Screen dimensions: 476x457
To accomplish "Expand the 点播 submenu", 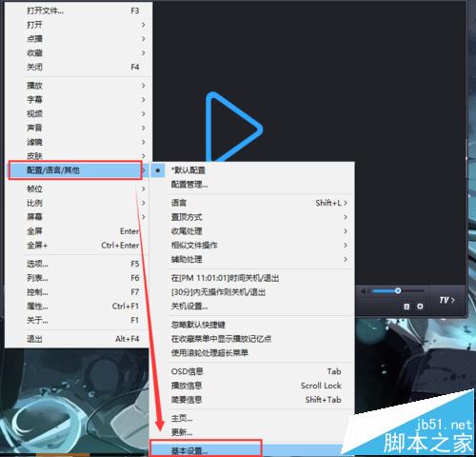I will tap(79, 39).
